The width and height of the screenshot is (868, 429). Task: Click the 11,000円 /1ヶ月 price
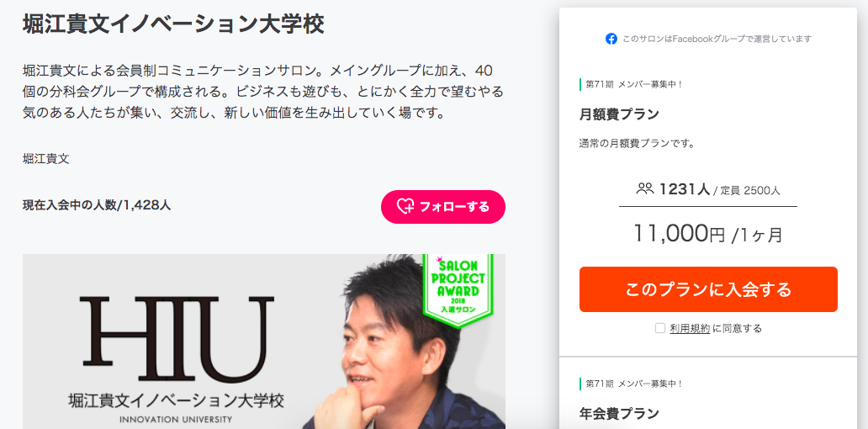click(x=708, y=234)
